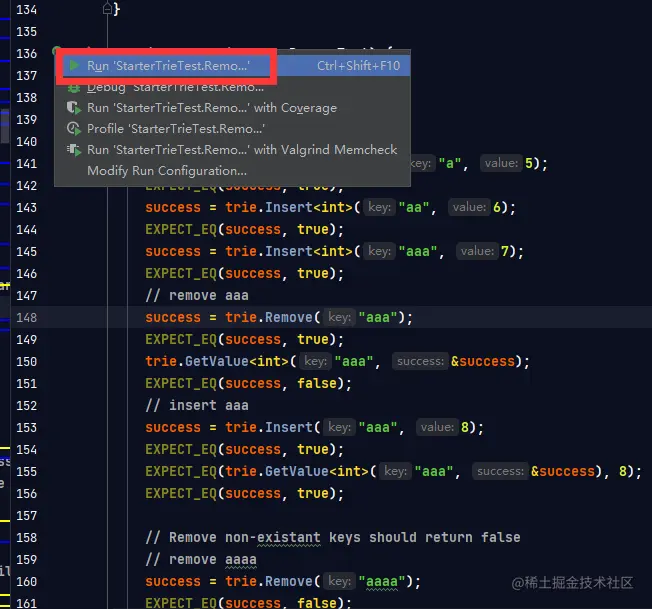Click EXPECT_EQ(success, true) on line 156
The height and width of the screenshot is (609, 652).
click(x=244, y=493)
